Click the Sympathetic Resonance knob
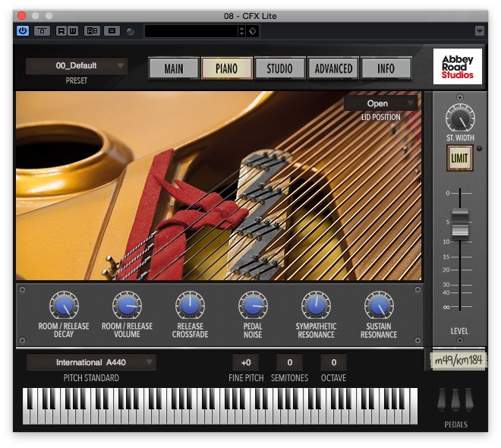501x448 pixels. tap(316, 305)
